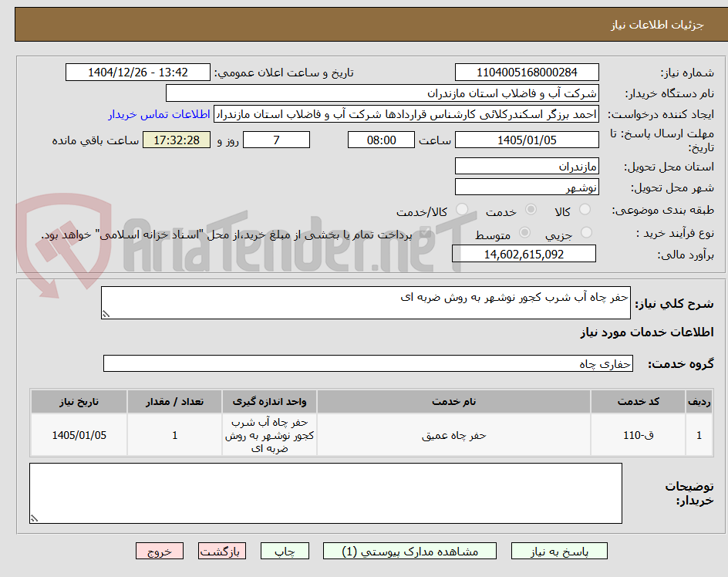Screen dimensions: 728x577
Task: Click the row number cell of row ق-110
Action: pos(699,435)
